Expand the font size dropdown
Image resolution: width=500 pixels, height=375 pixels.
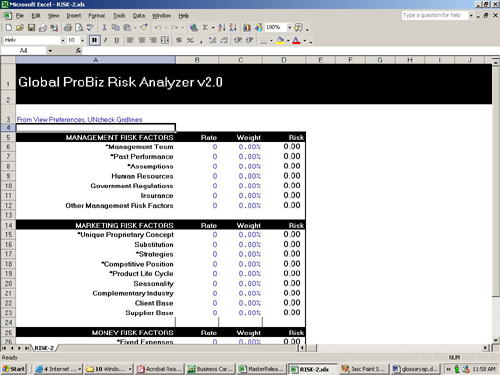(x=82, y=41)
